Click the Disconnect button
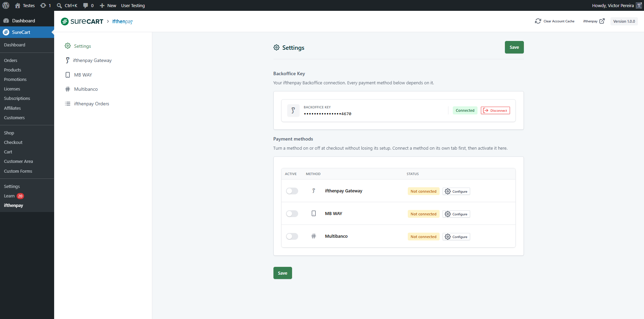 click(495, 110)
